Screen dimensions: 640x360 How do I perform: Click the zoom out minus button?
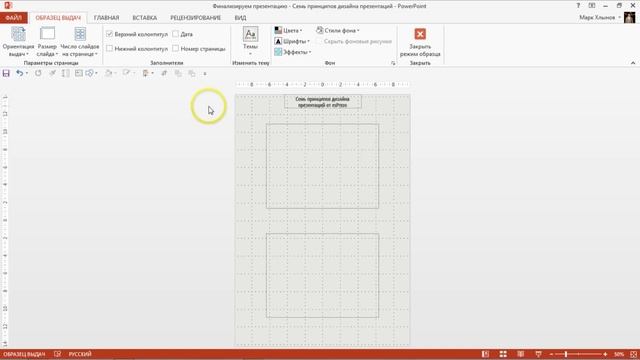pyautogui.click(x=551, y=354)
